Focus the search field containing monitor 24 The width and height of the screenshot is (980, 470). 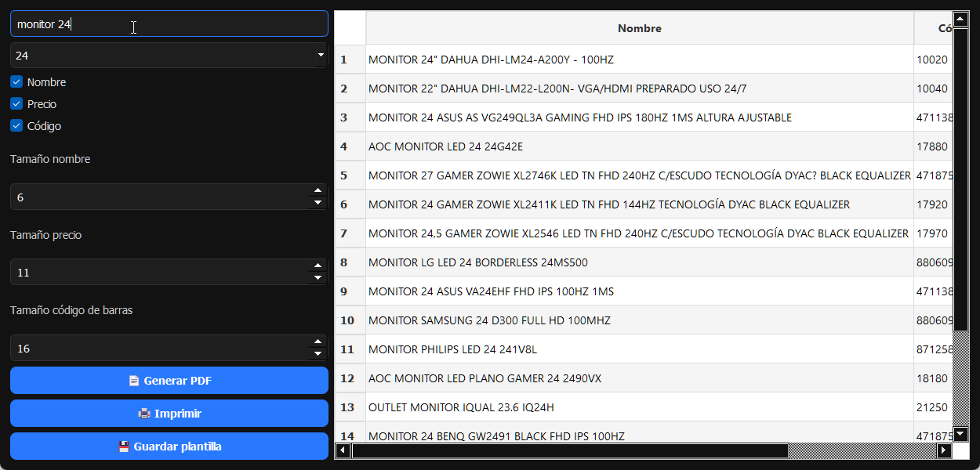(169, 23)
